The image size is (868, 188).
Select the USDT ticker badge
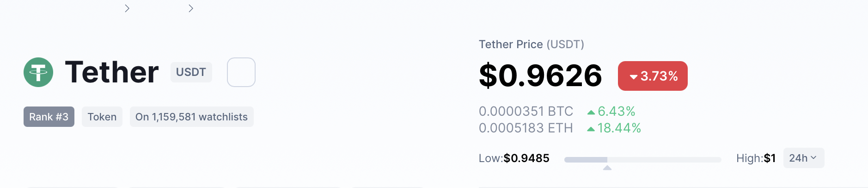(x=191, y=72)
